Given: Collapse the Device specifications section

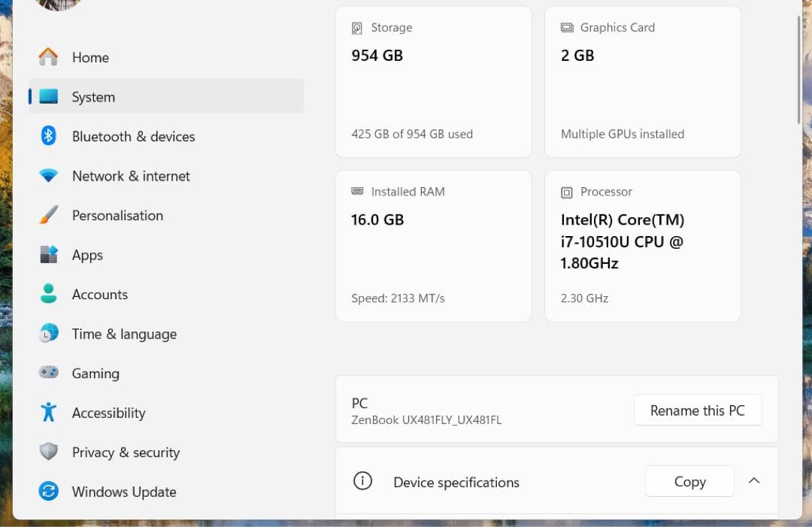Looking at the screenshot, I should (754, 481).
